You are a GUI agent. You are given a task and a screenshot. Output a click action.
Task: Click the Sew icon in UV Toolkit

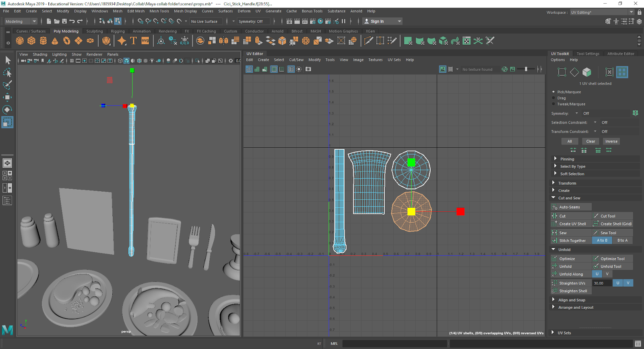(555, 233)
